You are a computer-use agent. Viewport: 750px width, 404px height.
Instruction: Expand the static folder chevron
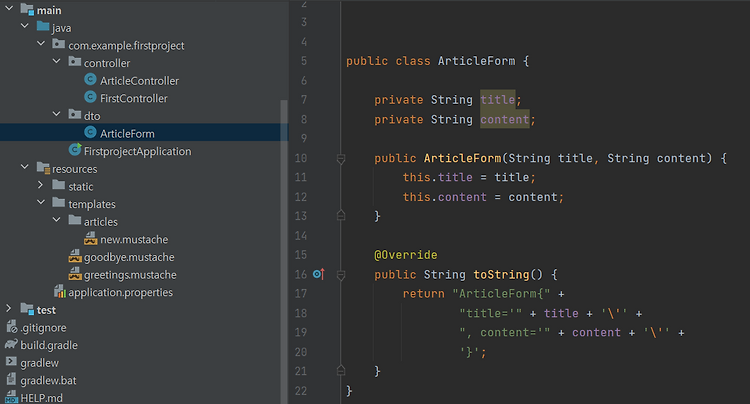pos(41,185)
